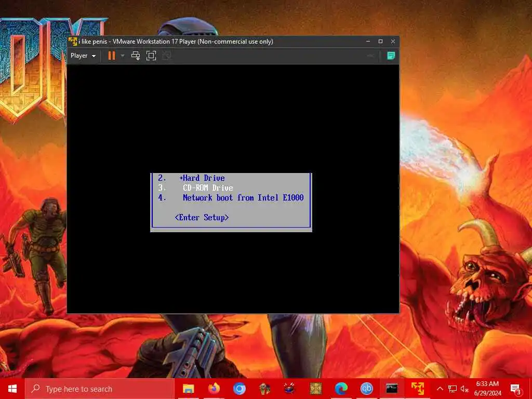Choose <Enter Setup> in boot menu
The height and width of the screenshot is (399, 532).
[202, 218]
